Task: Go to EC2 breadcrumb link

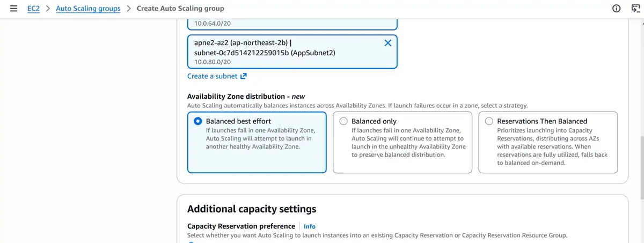Action: pyautogui.click(x=33, y=9)
